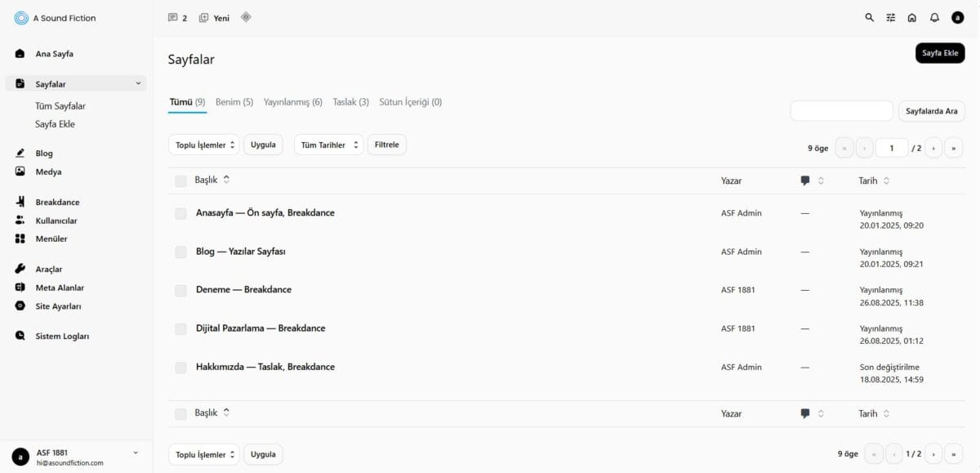Open the top Toplu İşlemler dropdown

(204, 145)
